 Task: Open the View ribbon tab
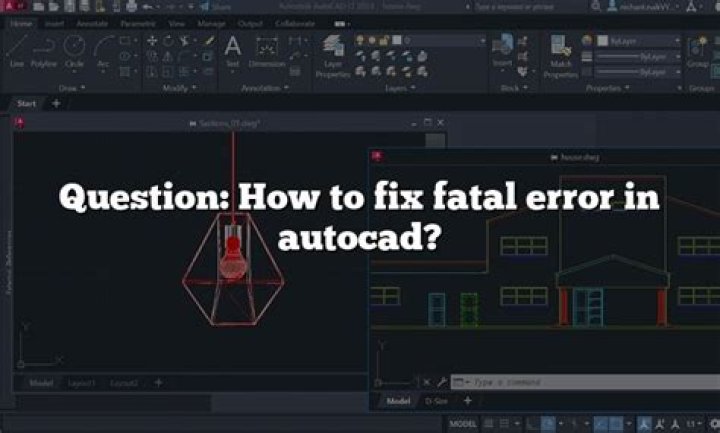pos(176,23)
